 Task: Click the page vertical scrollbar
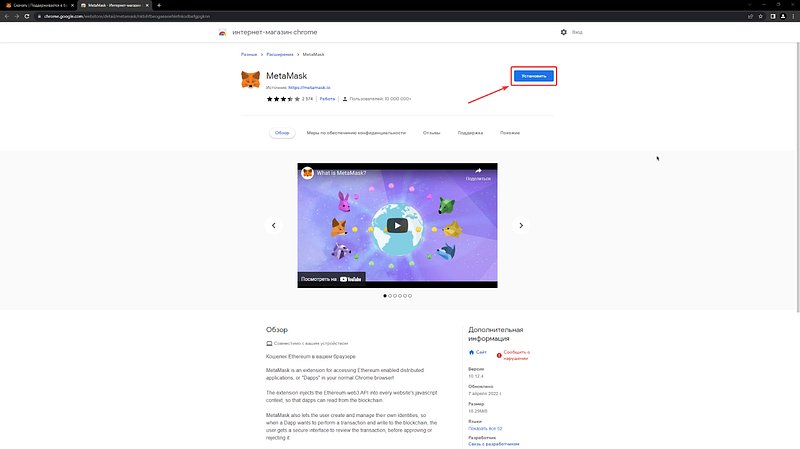tap(798, 176)
